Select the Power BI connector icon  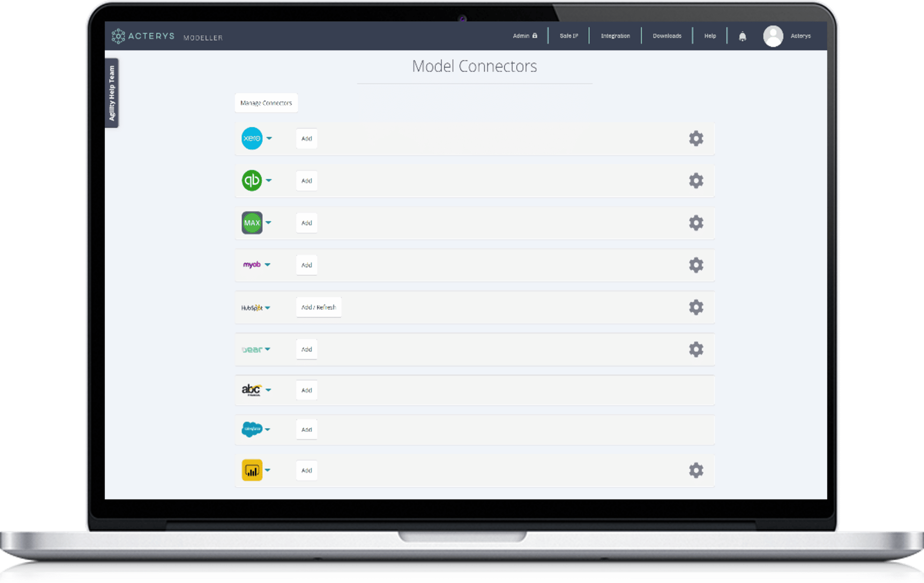pyautogui.click(x=253, y=470)
